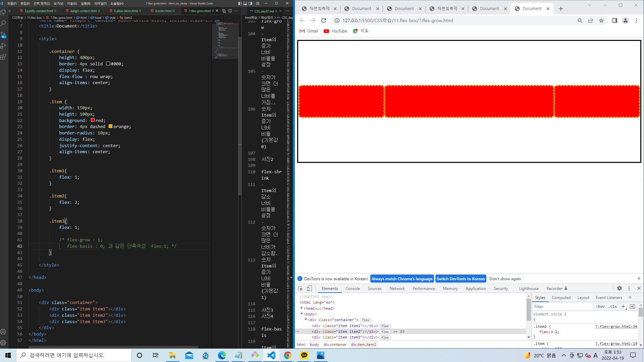
Task: Open Manage gear icon in VS Code
Action: [3, 343]
